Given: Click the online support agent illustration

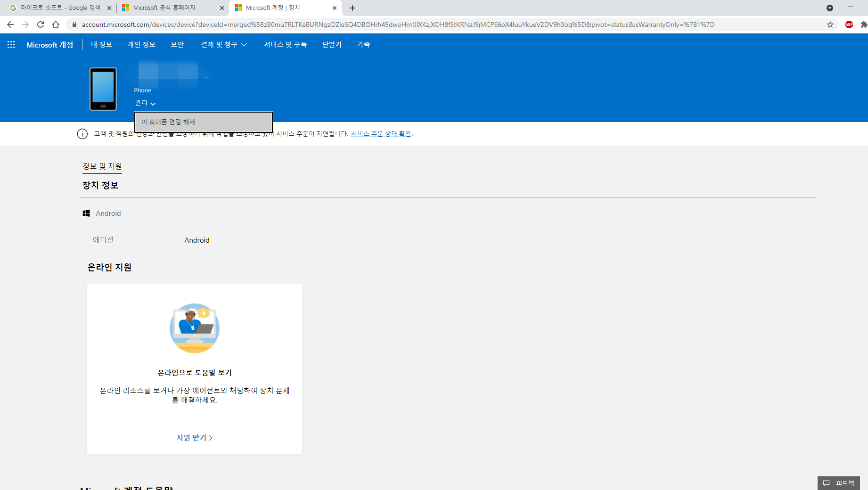Looking at the screenshot, I should 195,328.
